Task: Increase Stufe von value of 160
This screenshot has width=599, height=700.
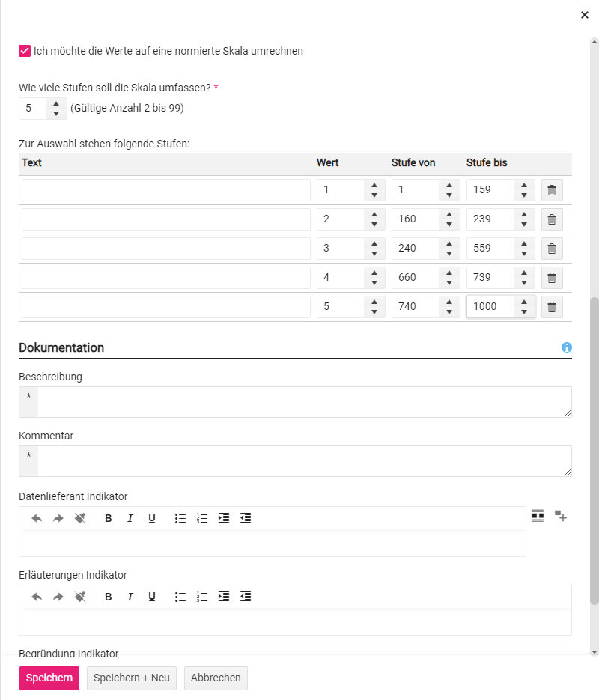Action: point(449,214)
